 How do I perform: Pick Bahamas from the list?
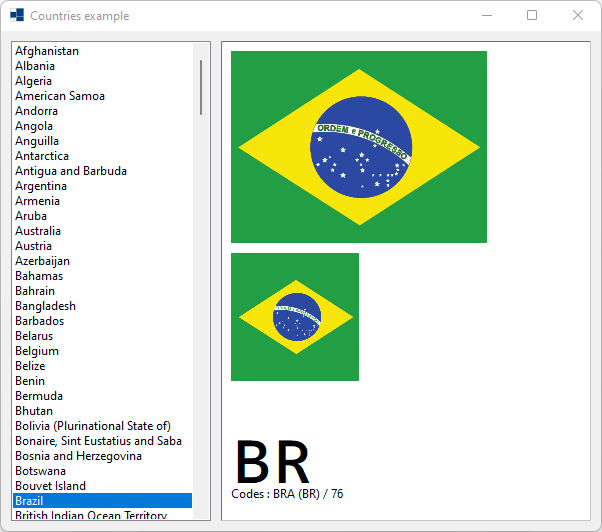coord(103,276)
